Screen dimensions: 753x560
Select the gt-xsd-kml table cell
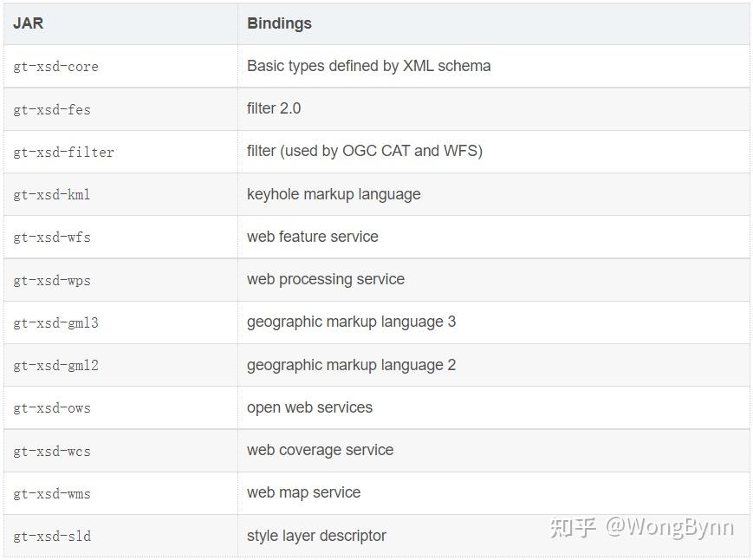52,194
